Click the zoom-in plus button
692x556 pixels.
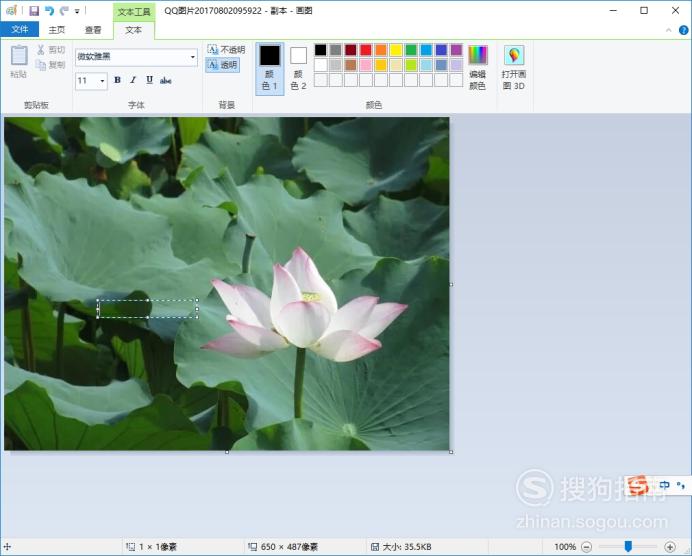coord(669,547)
